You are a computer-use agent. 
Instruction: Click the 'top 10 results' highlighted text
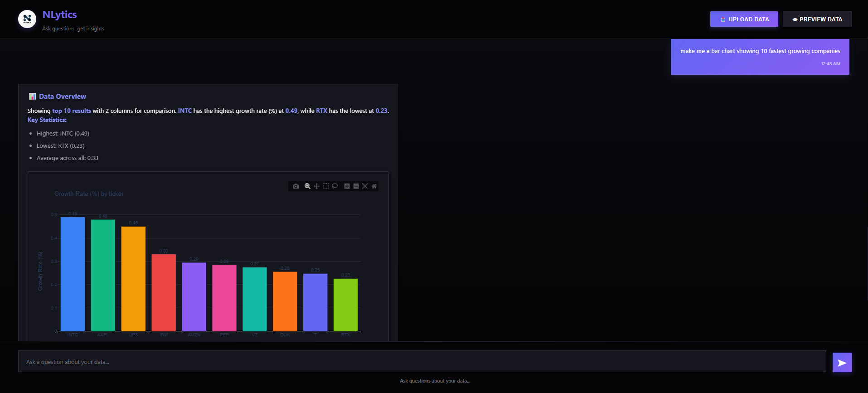point(72,111)
